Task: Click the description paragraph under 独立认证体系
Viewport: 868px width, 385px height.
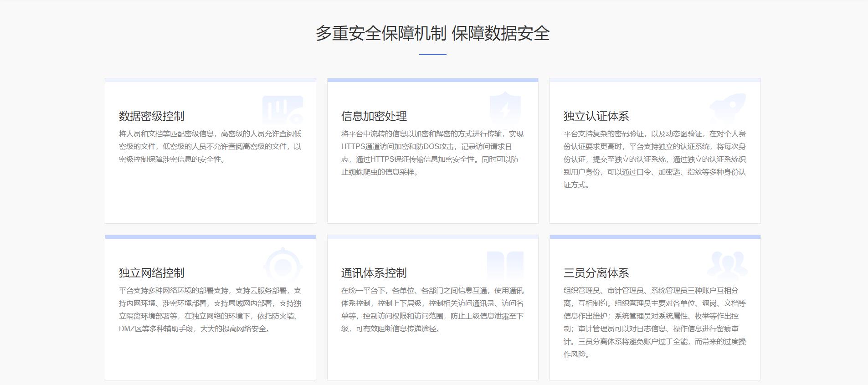Action: [x=654, y=159]
